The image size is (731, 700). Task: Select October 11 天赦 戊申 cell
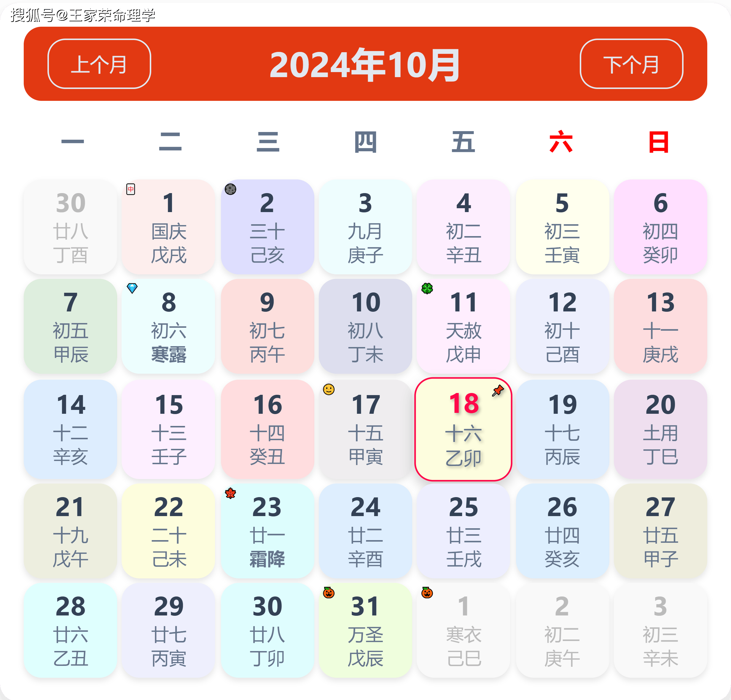click(464, 326)
